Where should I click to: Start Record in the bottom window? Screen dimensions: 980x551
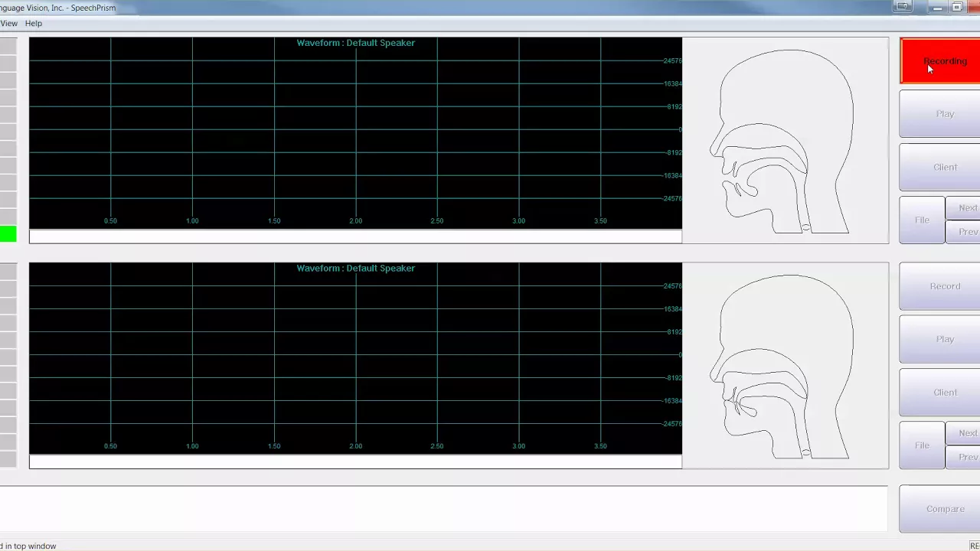[940, 286]
